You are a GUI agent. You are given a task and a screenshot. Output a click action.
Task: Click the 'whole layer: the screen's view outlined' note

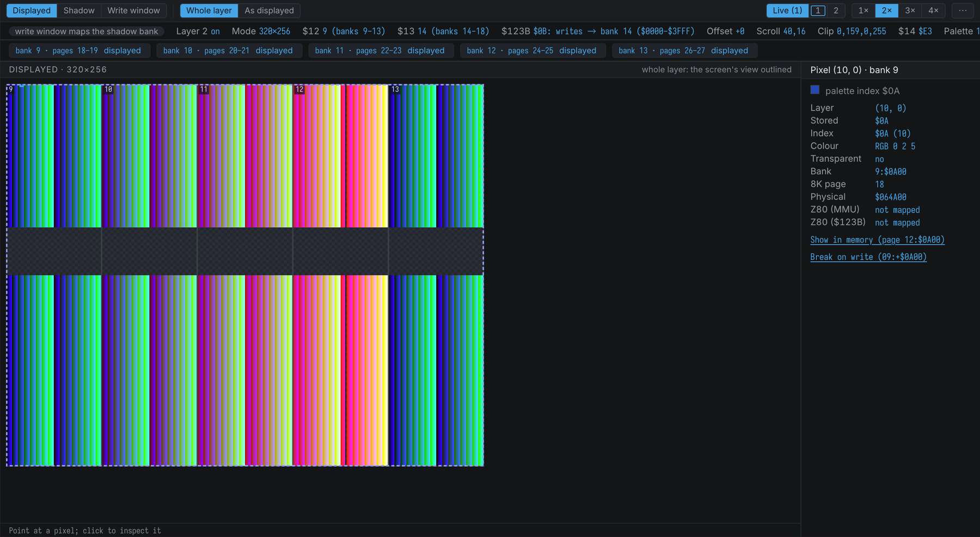click(716, 70)
